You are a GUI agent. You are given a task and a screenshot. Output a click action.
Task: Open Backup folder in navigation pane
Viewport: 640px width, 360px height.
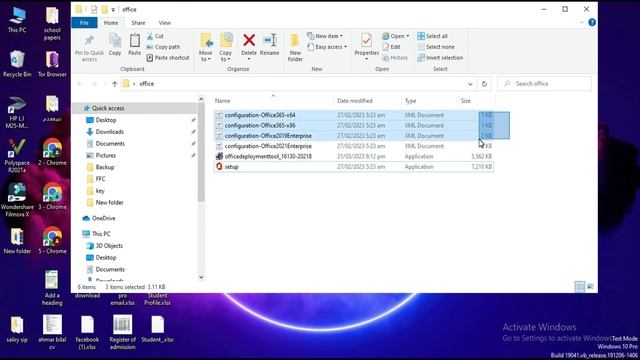(x=104, y=167)
